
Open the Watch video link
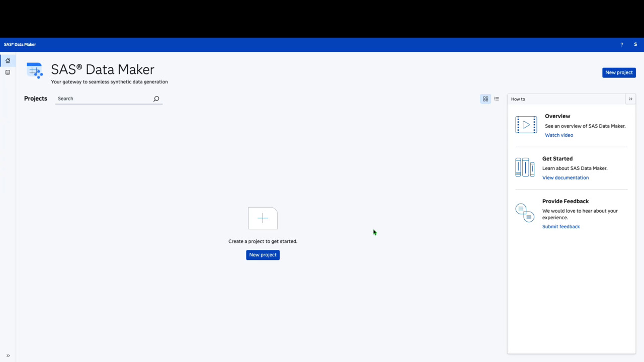click(559, 135)
